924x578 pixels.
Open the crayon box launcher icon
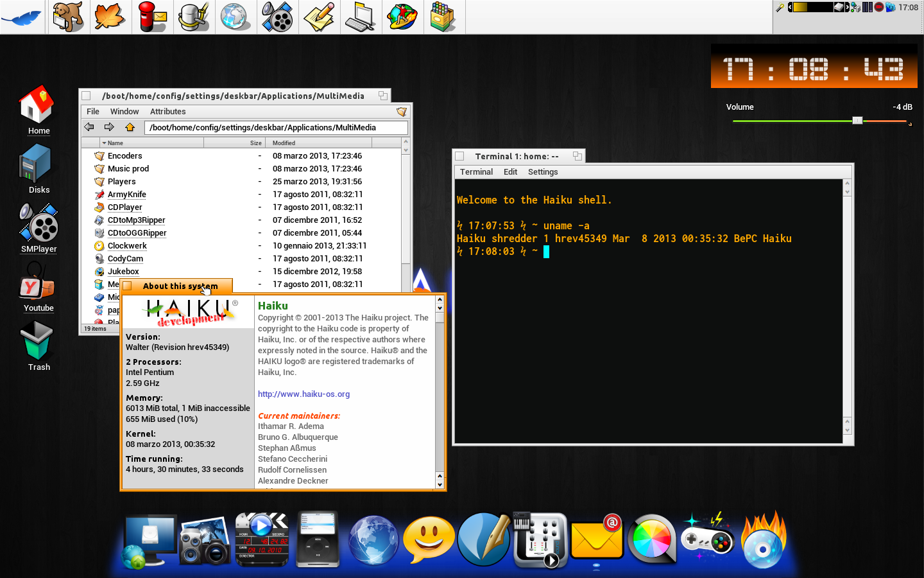[443, 17]
